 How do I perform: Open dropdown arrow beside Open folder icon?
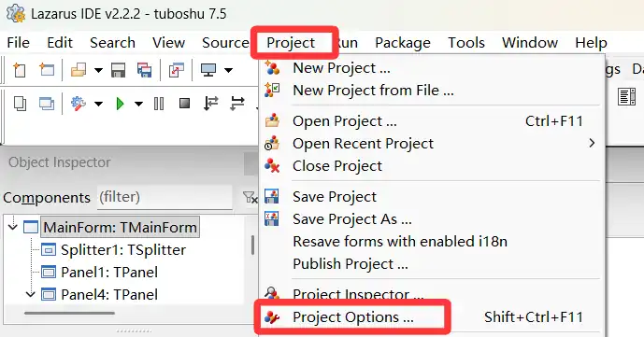tap(98, 71)
